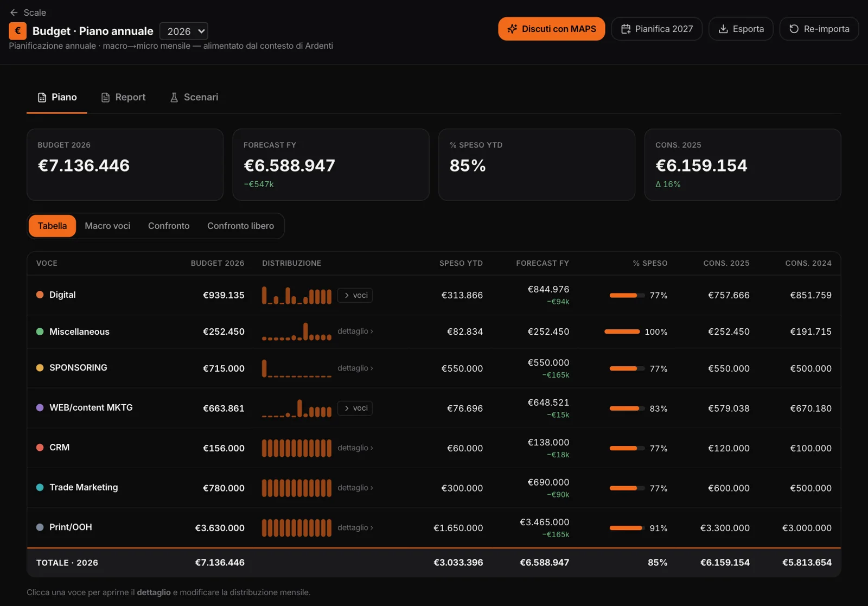Viewport: 868px width, 606px height.
Task: Click the Print/OOH distribution bar chart
Action: point(297,527)
